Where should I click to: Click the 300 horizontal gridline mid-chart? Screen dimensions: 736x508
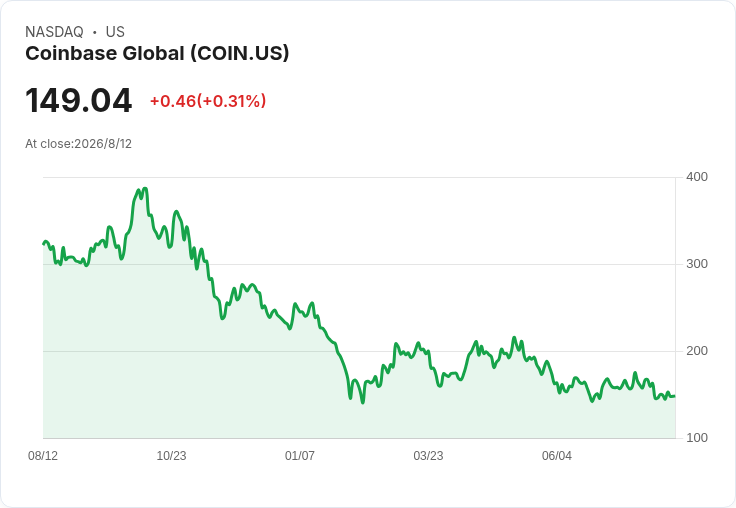click(359, 264)
